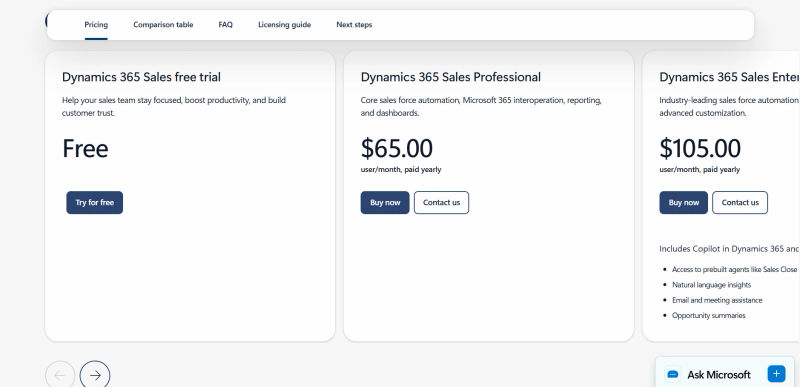Click Email and meeting assistance bullet

coord(717,300)
